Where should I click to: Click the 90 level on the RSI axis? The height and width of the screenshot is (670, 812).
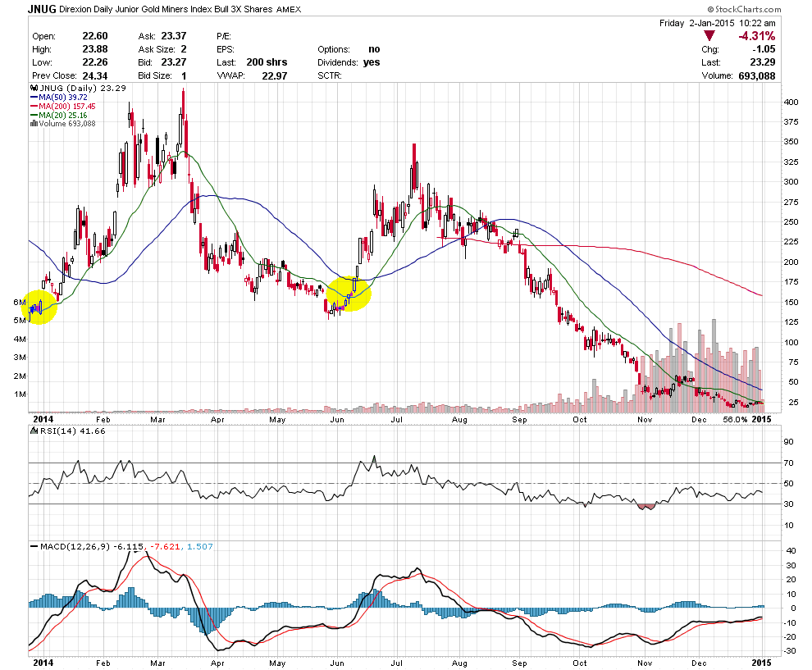point(788,442)
